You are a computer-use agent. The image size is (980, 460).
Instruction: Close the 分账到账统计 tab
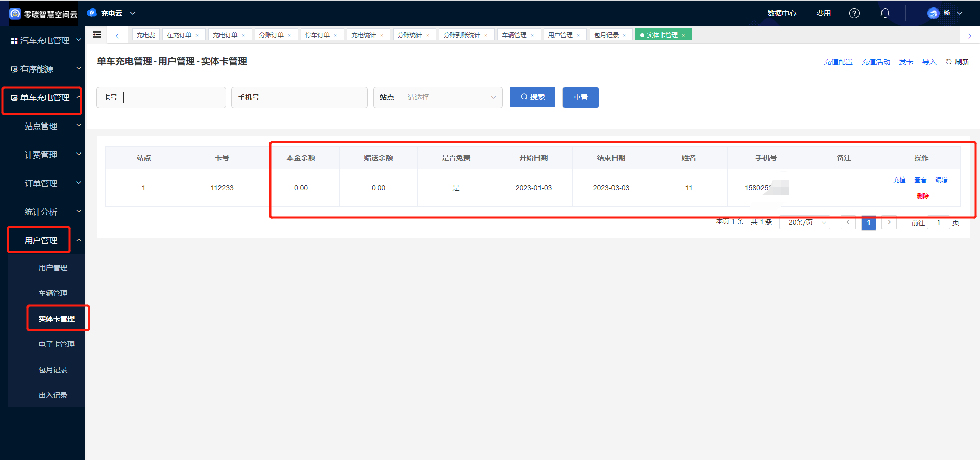point(486,35)
